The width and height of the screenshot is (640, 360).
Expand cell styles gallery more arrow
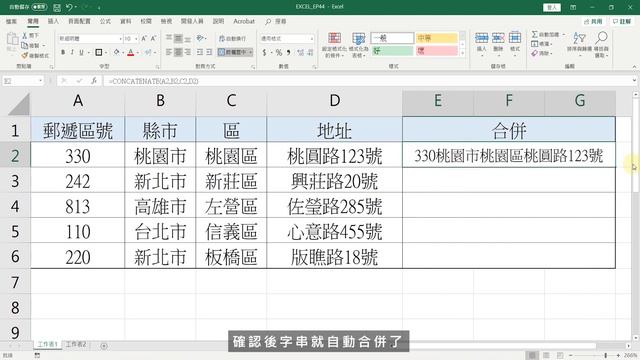(462, 53)
